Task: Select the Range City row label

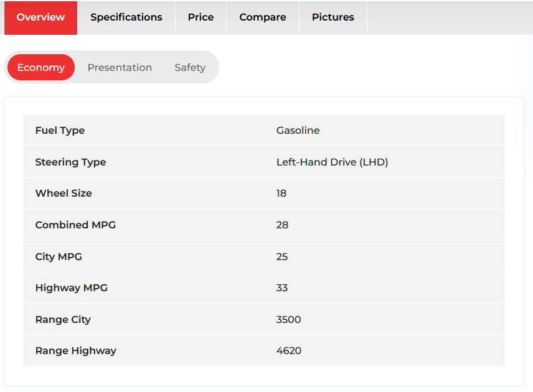Action: 63,319
